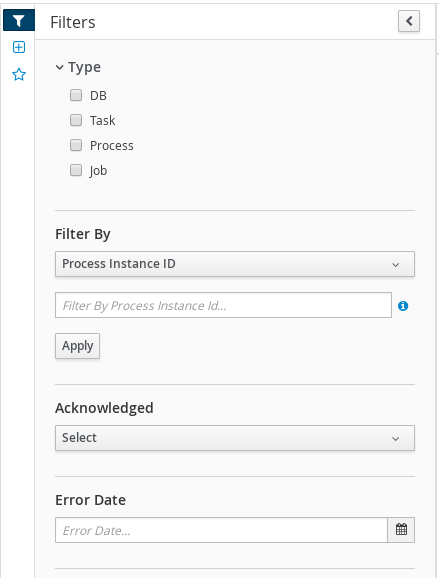Open the Acknowledged Select dropdown

click(235, 438)
